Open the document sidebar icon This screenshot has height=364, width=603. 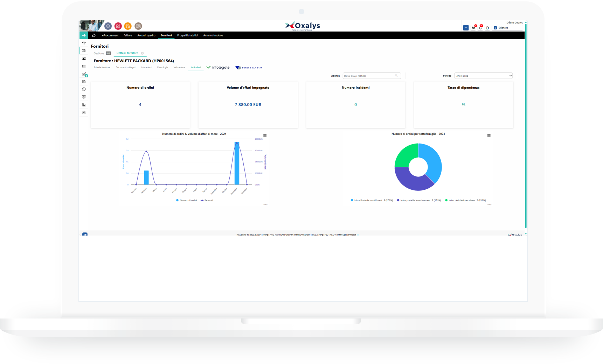[84, 82]
